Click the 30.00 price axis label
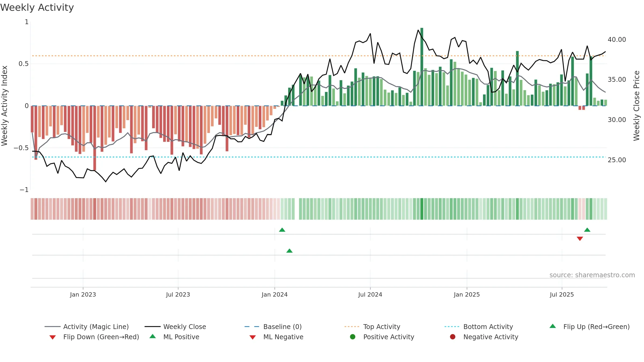Image resolution: width=644 pixels, height=362 pixels. point(617,120)
